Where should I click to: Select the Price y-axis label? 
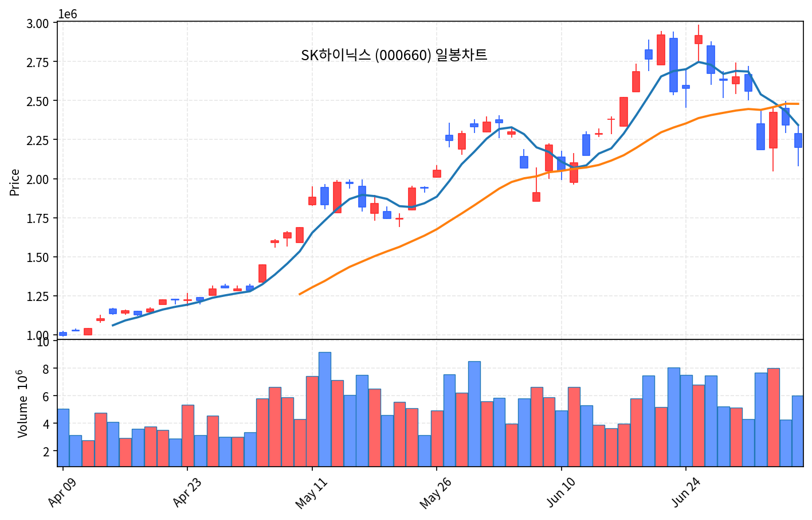click(x=15, y=182)
